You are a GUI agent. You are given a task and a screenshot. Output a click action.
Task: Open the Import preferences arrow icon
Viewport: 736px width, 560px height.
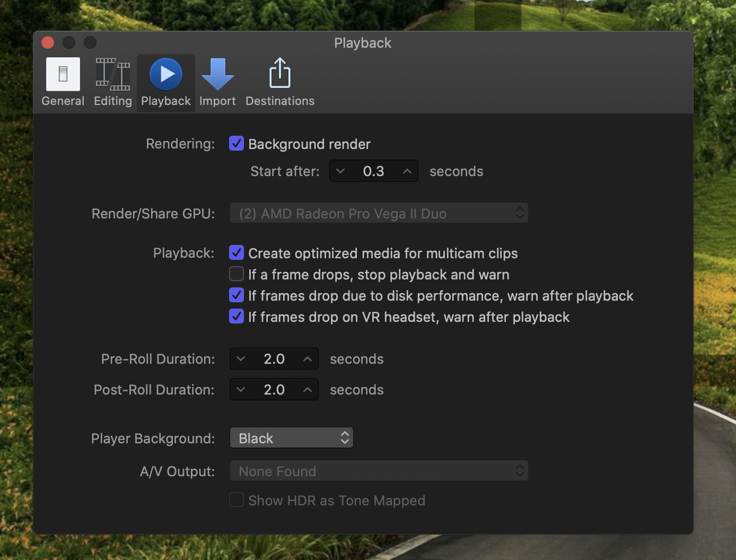tap(217, 74)
